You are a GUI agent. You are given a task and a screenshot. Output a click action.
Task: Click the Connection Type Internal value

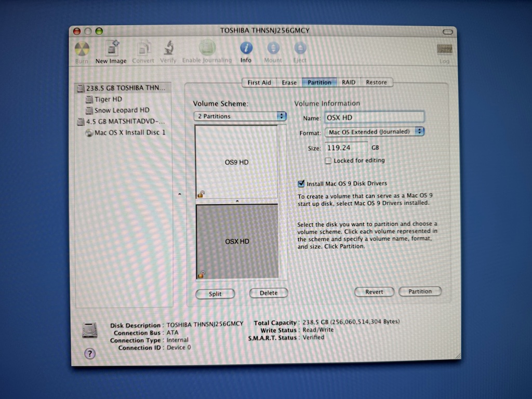(178, 340)
